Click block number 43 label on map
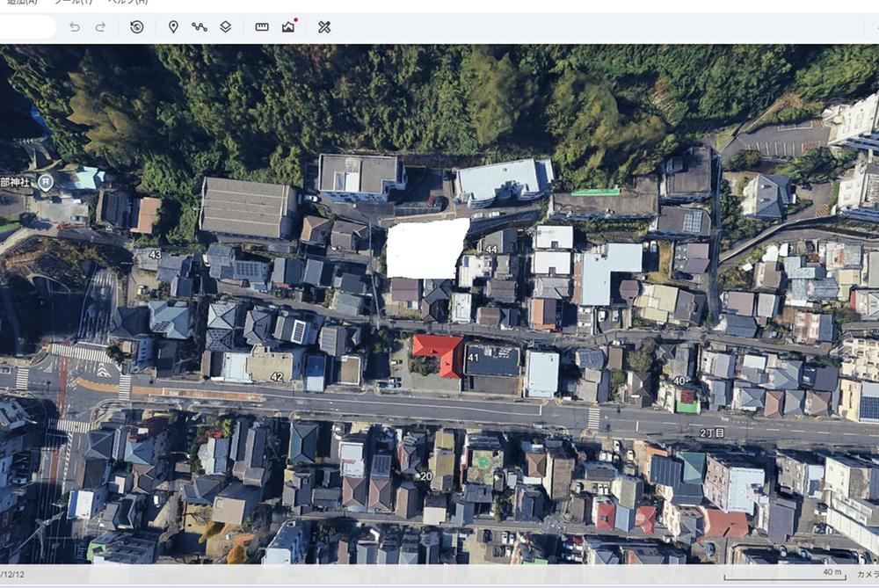This screenshot has width=879, height=588. pyautogui.click(x=155, y=255)
